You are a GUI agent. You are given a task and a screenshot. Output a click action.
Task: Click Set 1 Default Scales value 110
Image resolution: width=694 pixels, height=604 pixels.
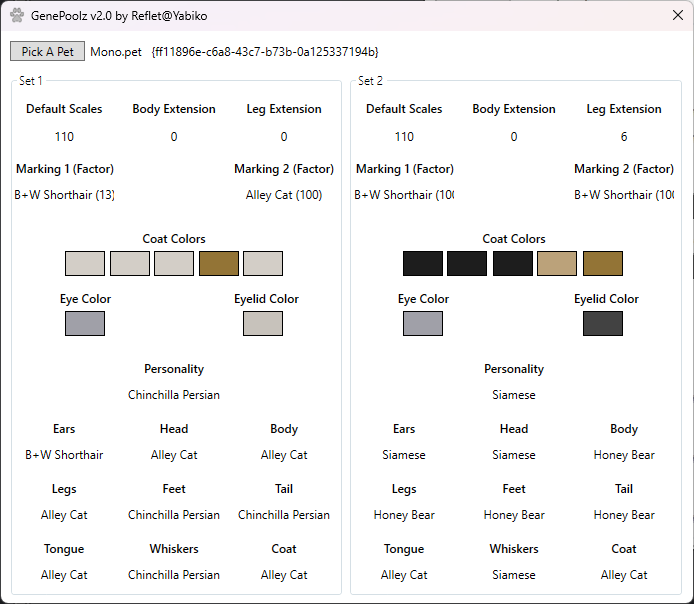point(64,136)
